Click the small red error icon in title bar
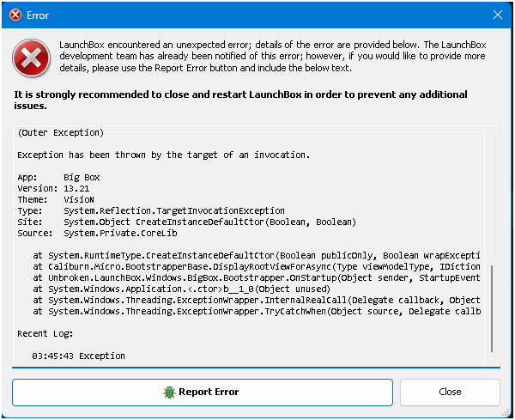This screenshot has height=420, width=515. [x=15, y=15]
